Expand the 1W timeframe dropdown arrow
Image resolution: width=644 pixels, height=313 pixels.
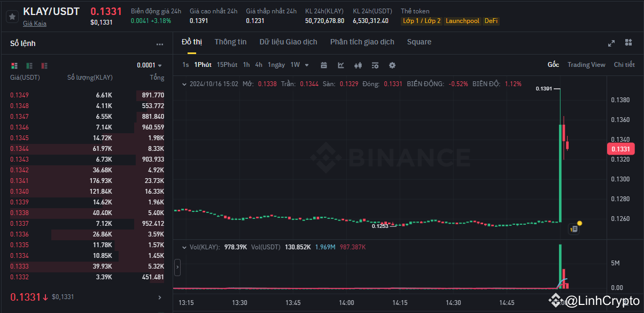pyautogui.click(x=307, y=65)
